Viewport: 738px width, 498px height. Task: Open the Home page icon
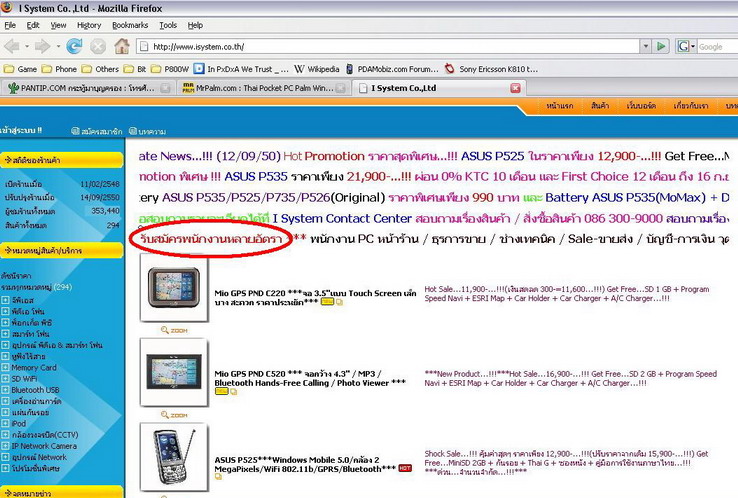point(122,46)
